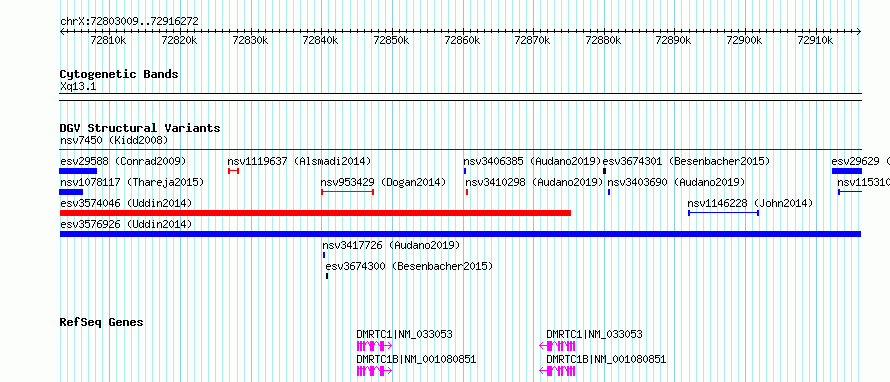Click the nsv1146228 (John2014) blue span

coord(724,213)
